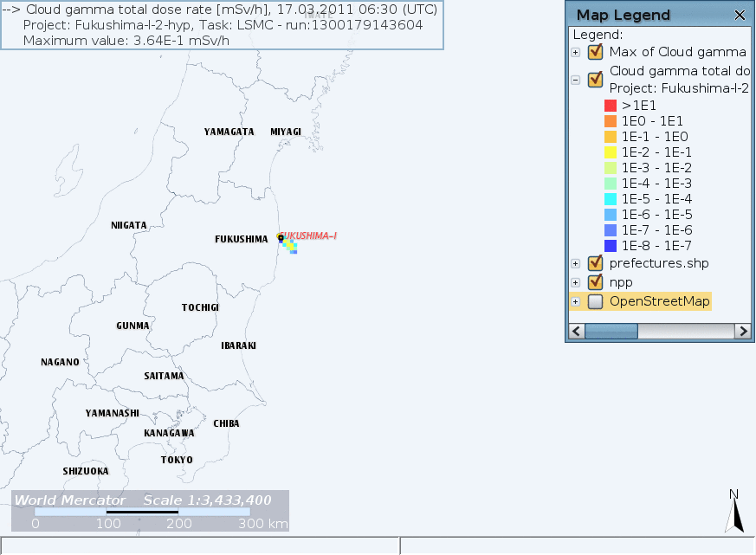756x555 pixels.
Task: Enable the OpenStreetMap layer checkbox
Action: pos(595,302)
